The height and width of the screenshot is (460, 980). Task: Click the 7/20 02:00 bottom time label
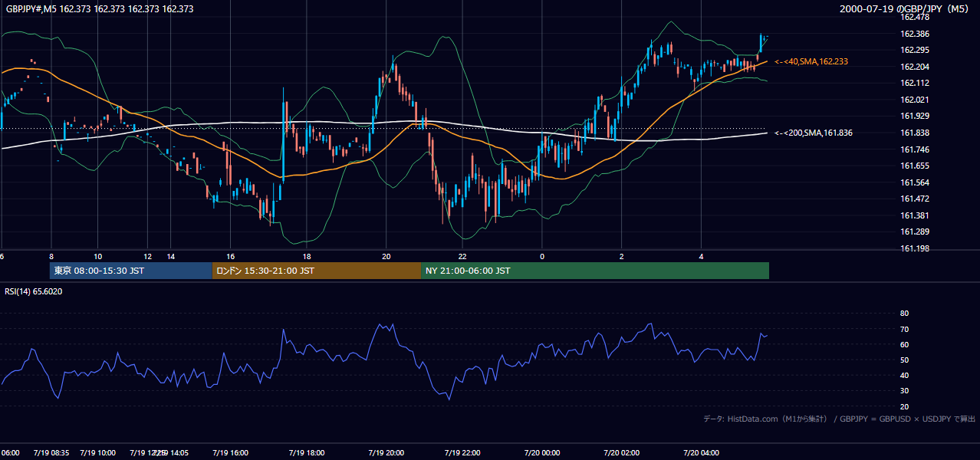622,453
